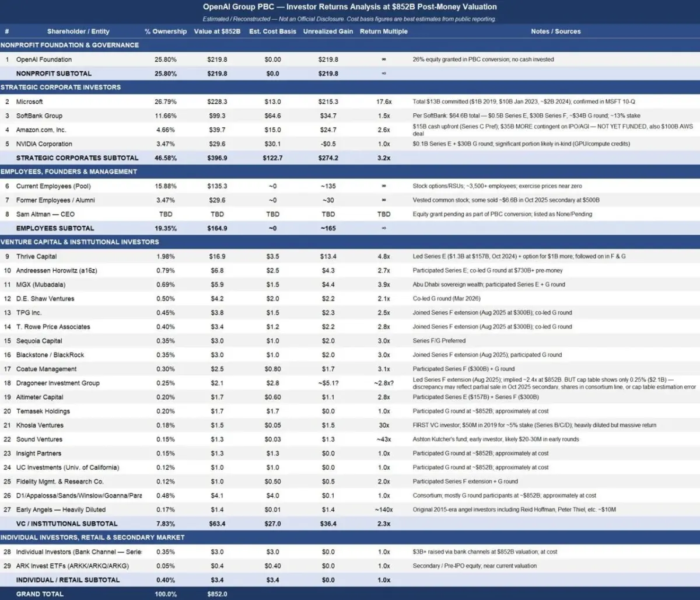This screenshot has width=700, height=600.
Task: Click the 'Blackstone / BlackRock' cell
Action: 50,355
